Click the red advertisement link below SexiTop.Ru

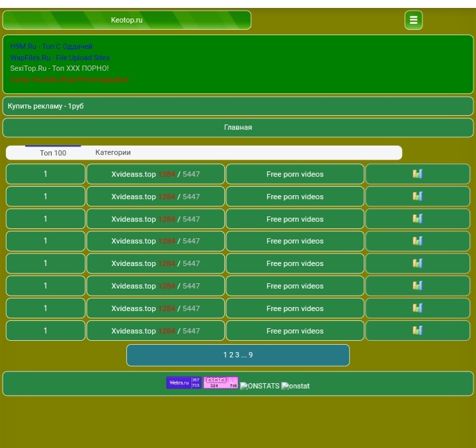(69, 79)
